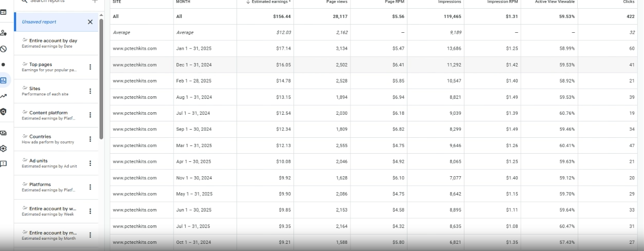Open the Feedback icon in sidebar
The image size is (644, 251).
point(3,164)
